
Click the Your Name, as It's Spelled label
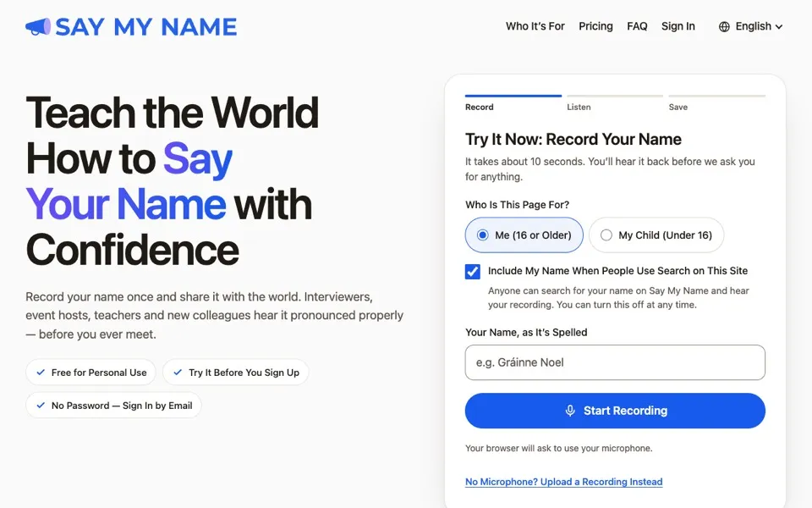point(526,332)
